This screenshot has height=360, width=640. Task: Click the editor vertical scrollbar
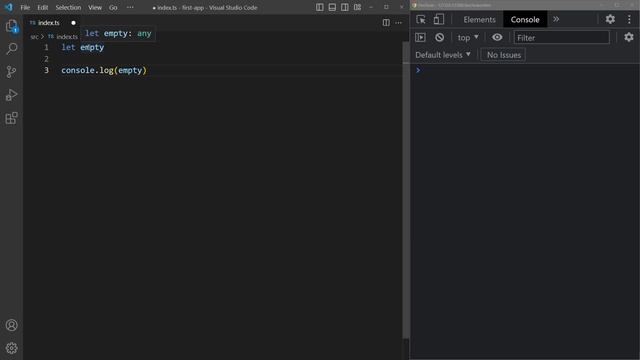tap(406, 190)
